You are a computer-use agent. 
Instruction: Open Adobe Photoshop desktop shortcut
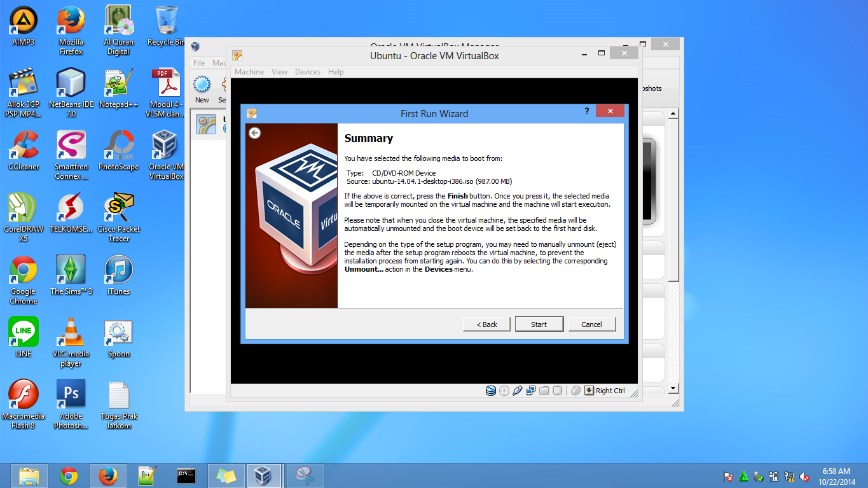(71, 405)
